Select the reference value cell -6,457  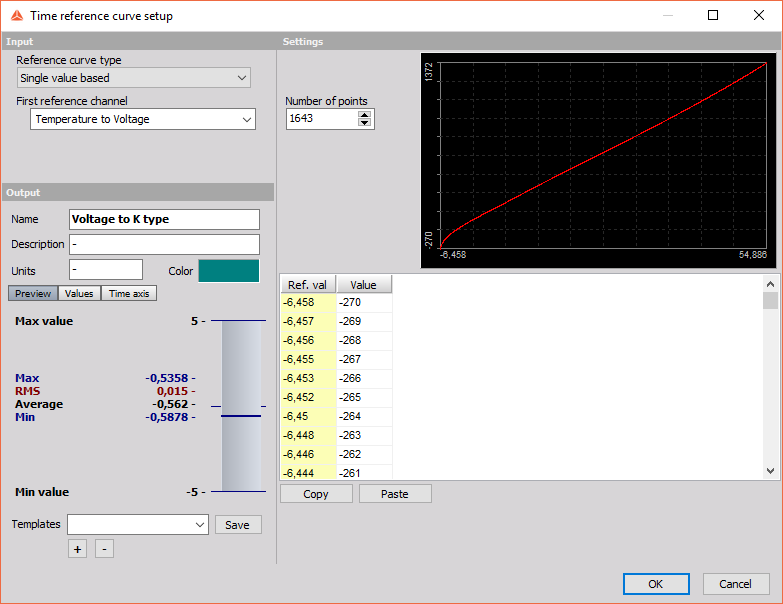(309, 321)
